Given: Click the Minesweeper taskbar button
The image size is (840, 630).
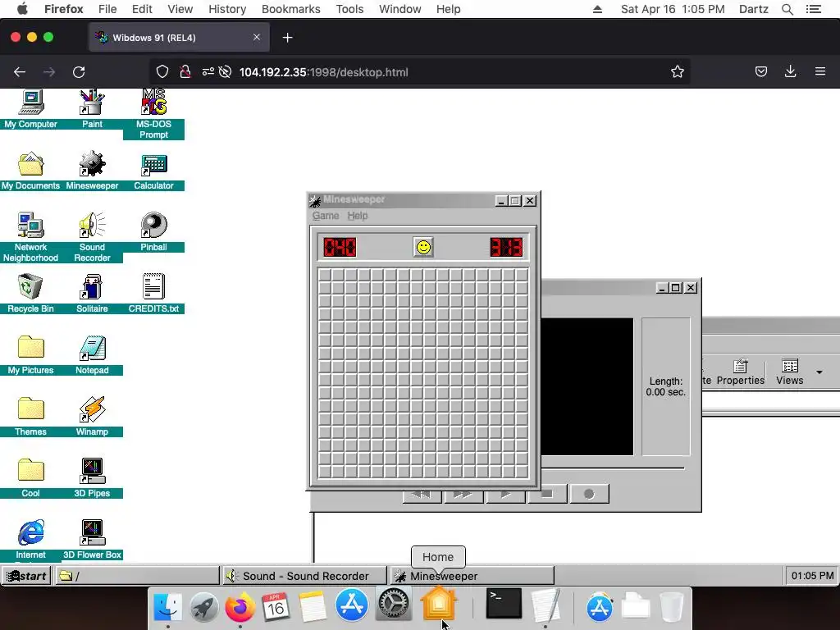Looking at the screenshot, I should [472, 576].
